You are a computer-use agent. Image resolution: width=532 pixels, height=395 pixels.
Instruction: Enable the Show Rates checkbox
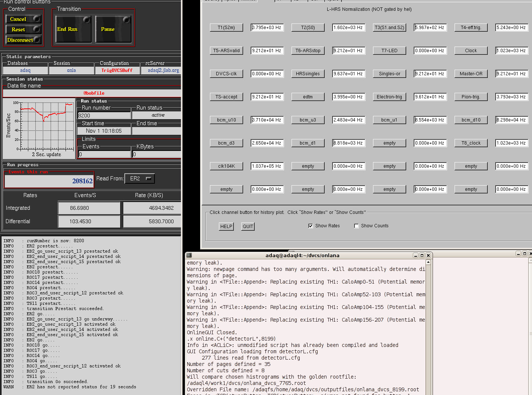310,226
